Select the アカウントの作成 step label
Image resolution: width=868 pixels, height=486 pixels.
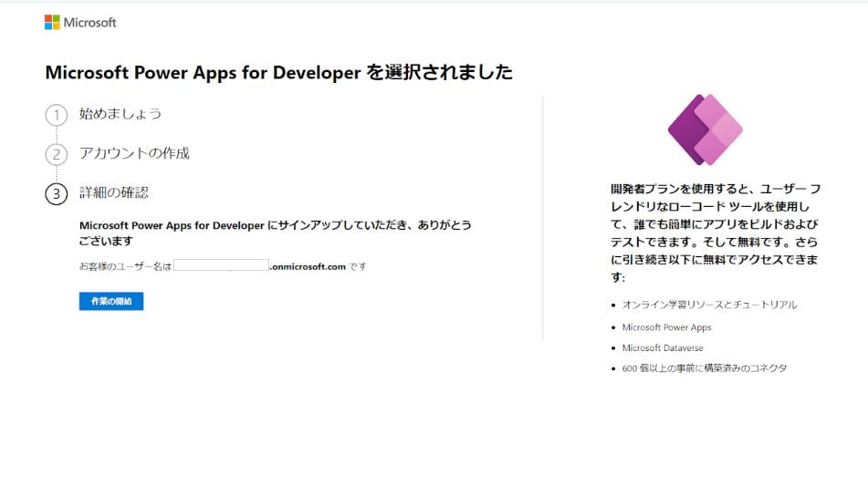click(x=134, y=153)
